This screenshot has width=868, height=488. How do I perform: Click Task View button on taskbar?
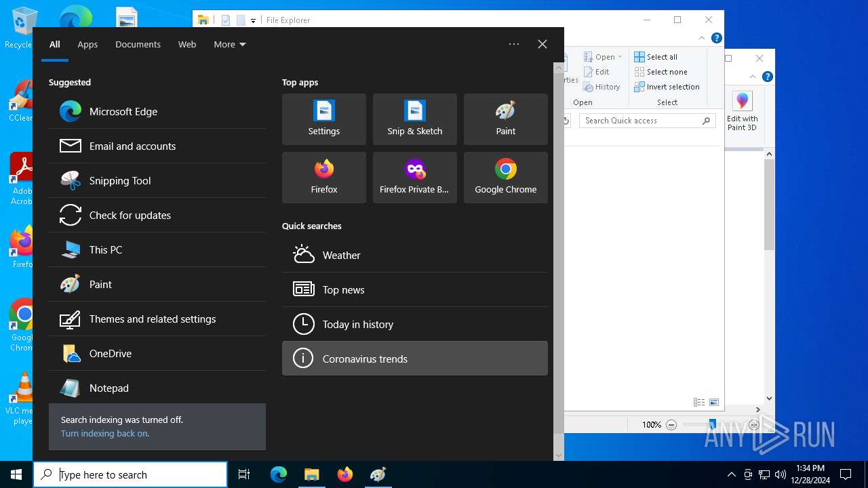(244, 474)
